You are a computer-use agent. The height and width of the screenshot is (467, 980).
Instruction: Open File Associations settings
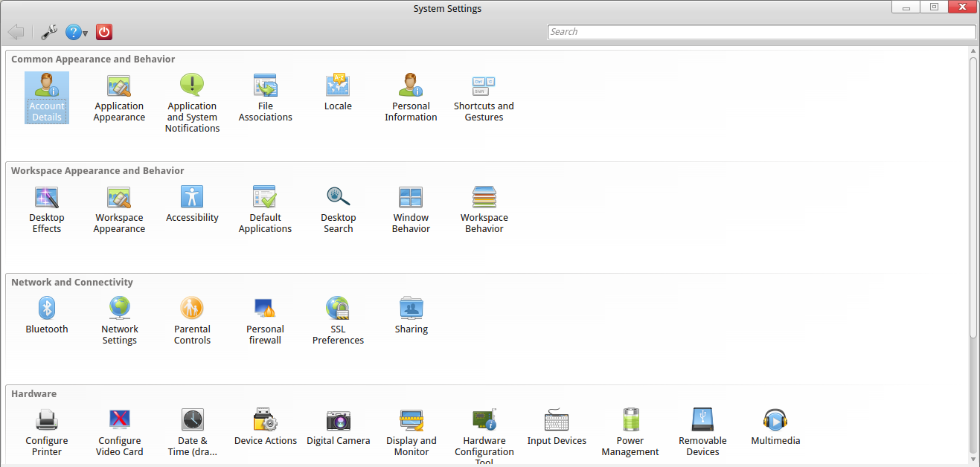(265, 86)
